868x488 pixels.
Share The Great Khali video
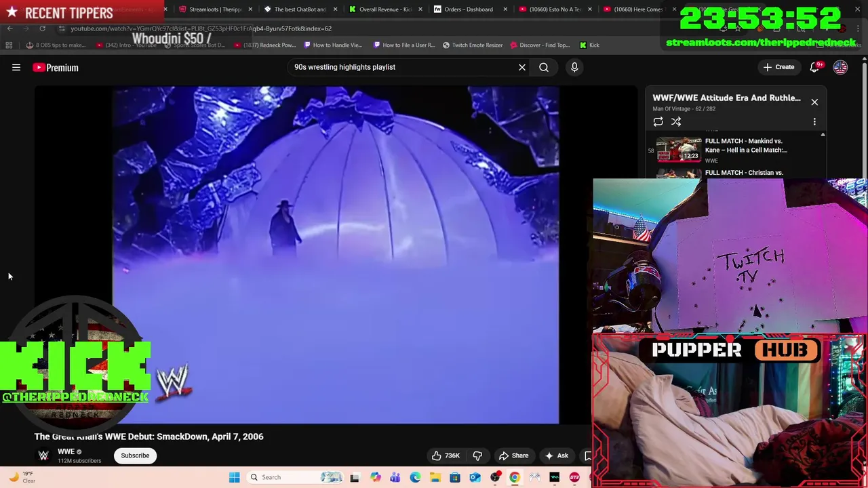[513, 455]
